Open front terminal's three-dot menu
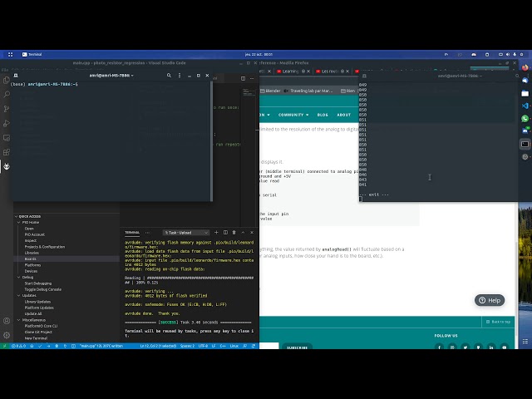Image resolution: width=532 pixels, height=399 pixels. coord(180,76)
